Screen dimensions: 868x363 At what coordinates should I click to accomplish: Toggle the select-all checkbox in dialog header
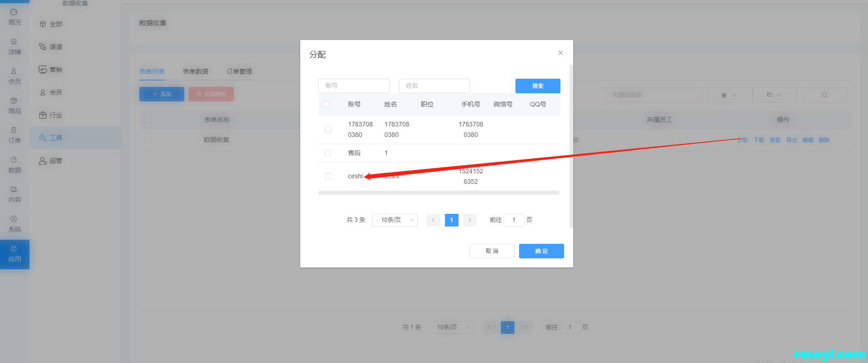coord(326,104)
